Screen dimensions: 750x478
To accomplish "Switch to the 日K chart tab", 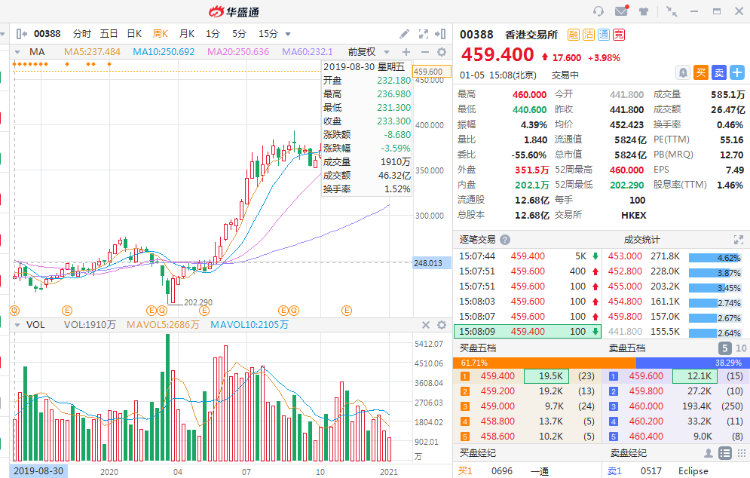I will pos(134,33).
